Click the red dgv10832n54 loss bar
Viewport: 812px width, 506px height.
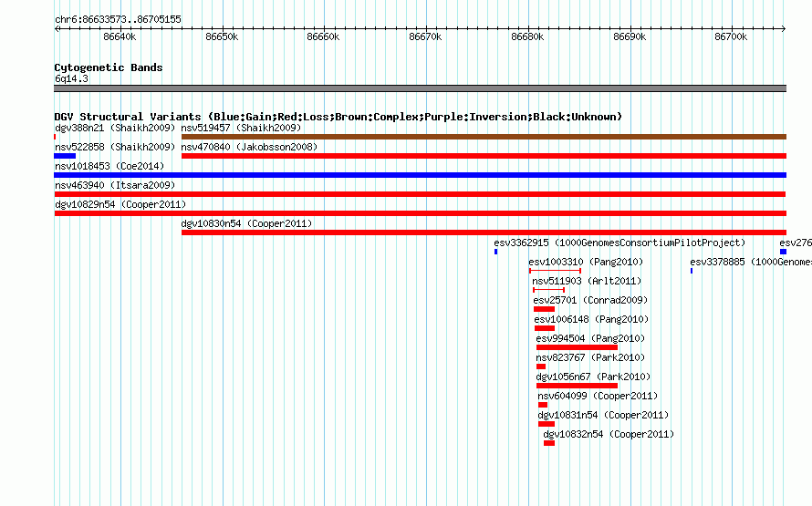pos(549,443)
